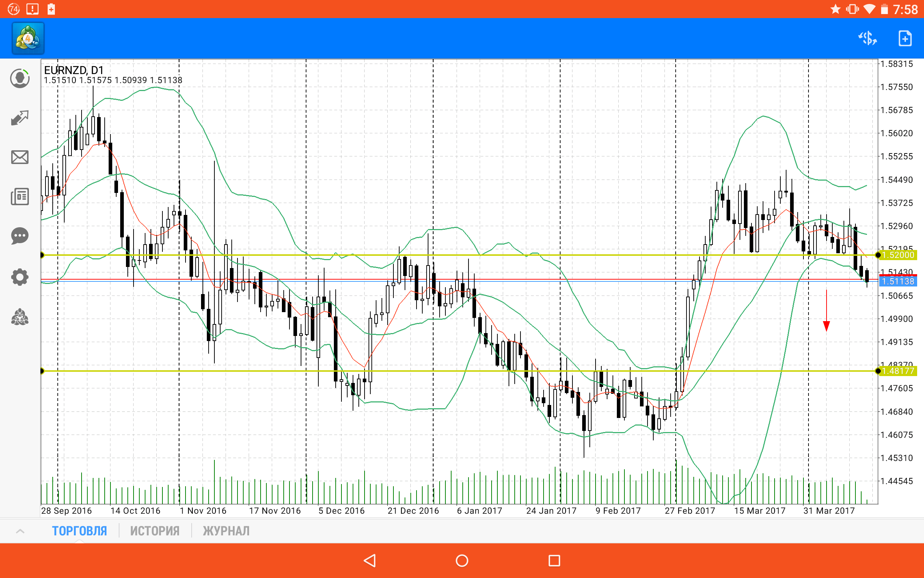The height and width of the screenshot is (578, 924).
Task: Tap the Android back navigation button
Action: tap(370, 561)
